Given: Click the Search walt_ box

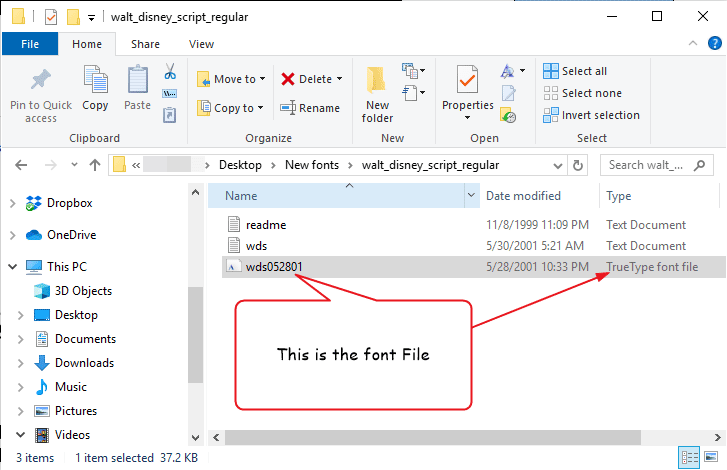Looking at the screenshot, I should [x=657, y=165].
